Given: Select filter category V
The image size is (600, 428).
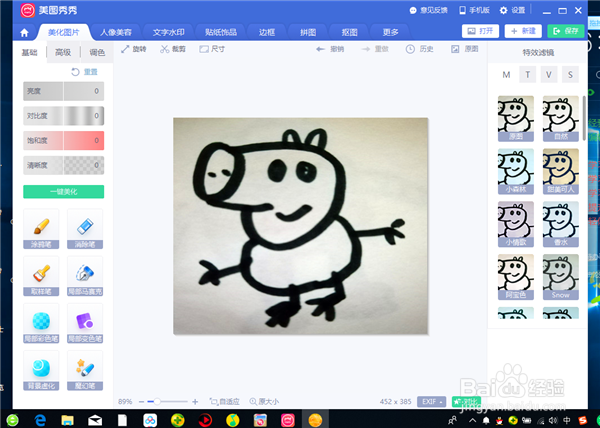Looking at the screenshot, I should (x=549, y=75).
